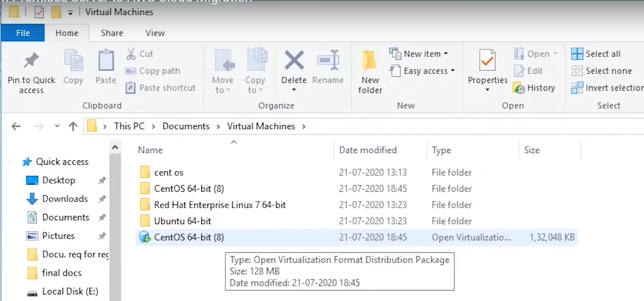Click the Rename icon
This screenshot has width=644, height=301.
pyautogui.click(x=329, y=61)
